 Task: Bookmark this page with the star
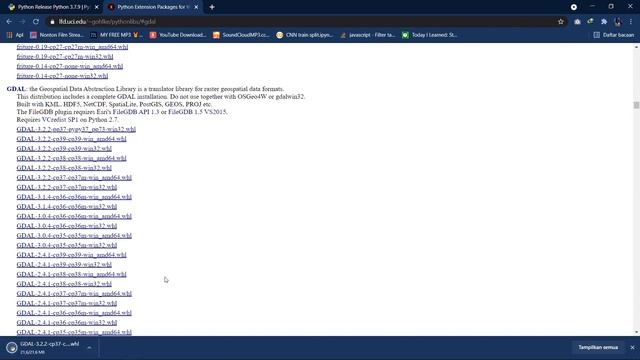click(x=561, y=22)
